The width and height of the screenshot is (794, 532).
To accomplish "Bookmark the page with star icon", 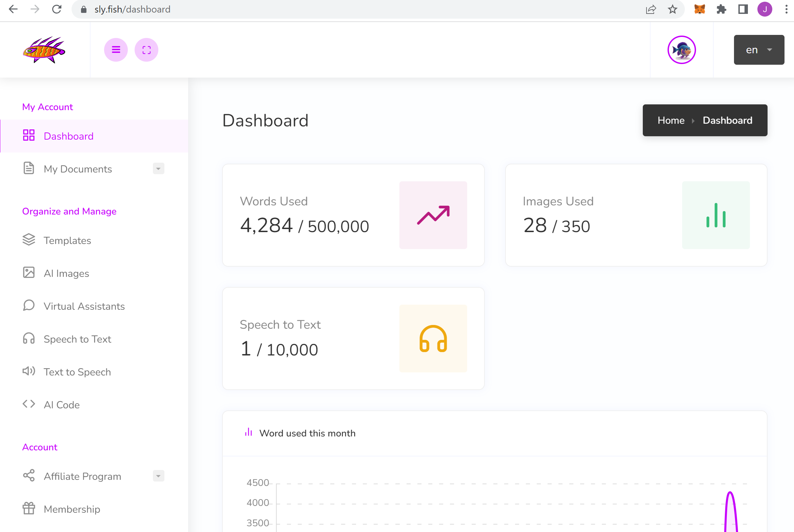I will point(672,9).
